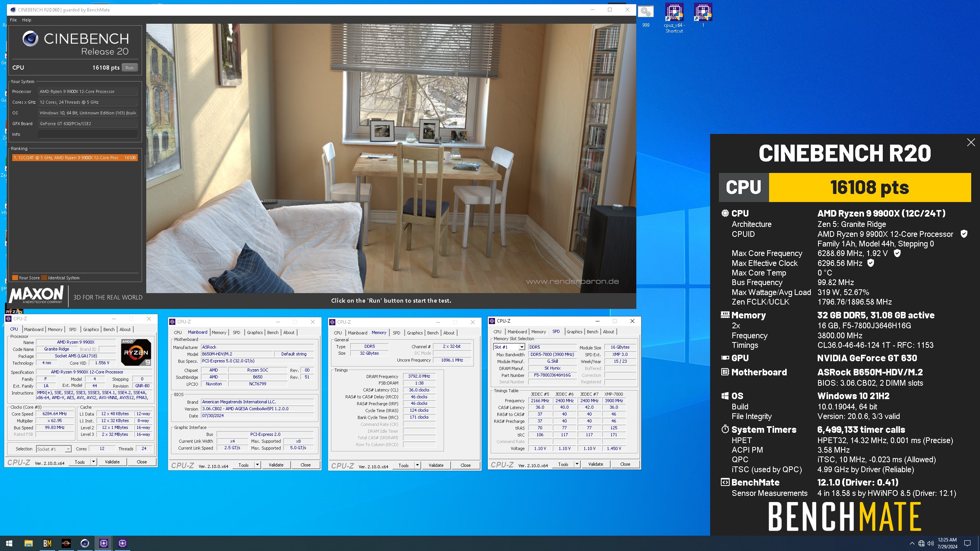Select the ranking row 12C/24T @ 5 GHz
The image size is (980, 551).
tap(75, 158)
